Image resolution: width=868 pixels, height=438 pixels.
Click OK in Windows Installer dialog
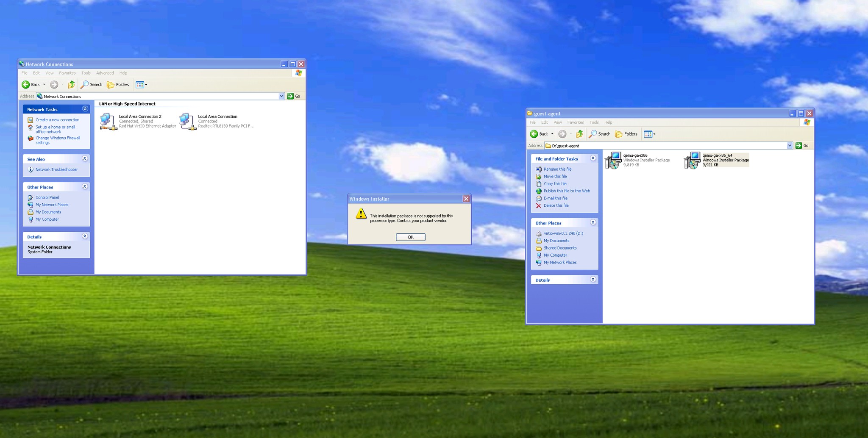click(x=410, y=237)
